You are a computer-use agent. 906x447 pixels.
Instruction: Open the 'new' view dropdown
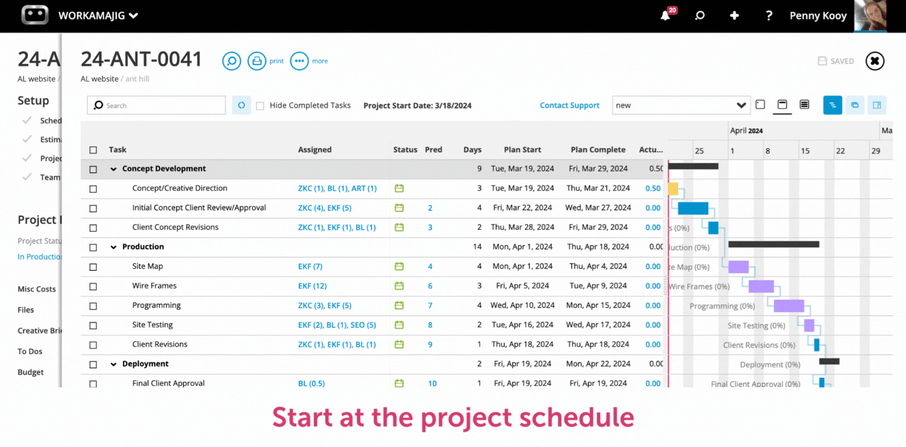pos(680,105)
